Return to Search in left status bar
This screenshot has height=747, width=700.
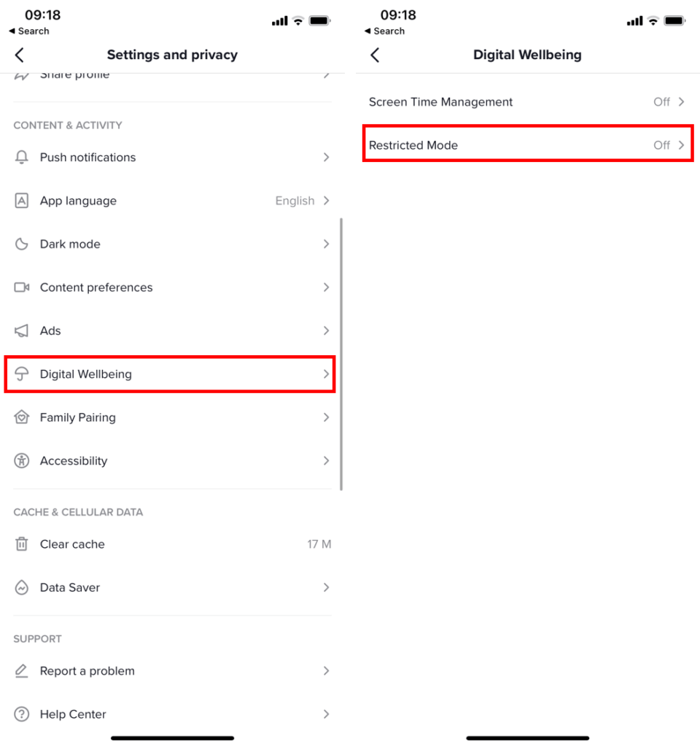(x=29, y=31)
